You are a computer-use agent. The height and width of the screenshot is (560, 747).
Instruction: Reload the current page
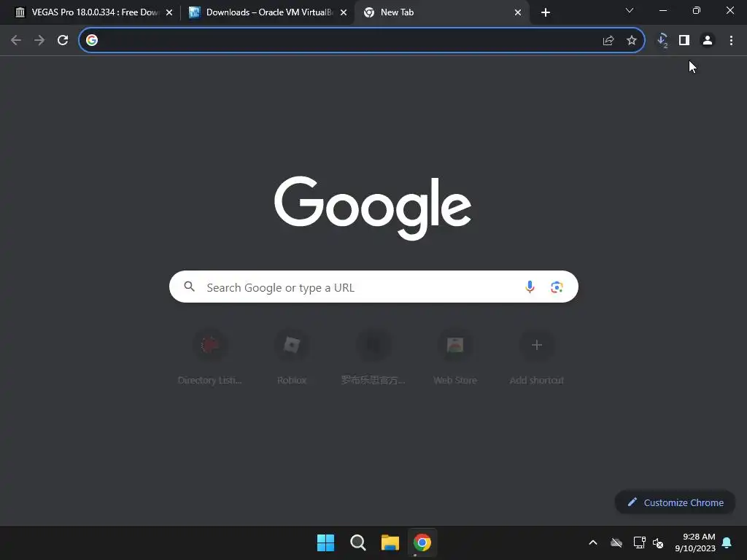[x=63, y=41]
